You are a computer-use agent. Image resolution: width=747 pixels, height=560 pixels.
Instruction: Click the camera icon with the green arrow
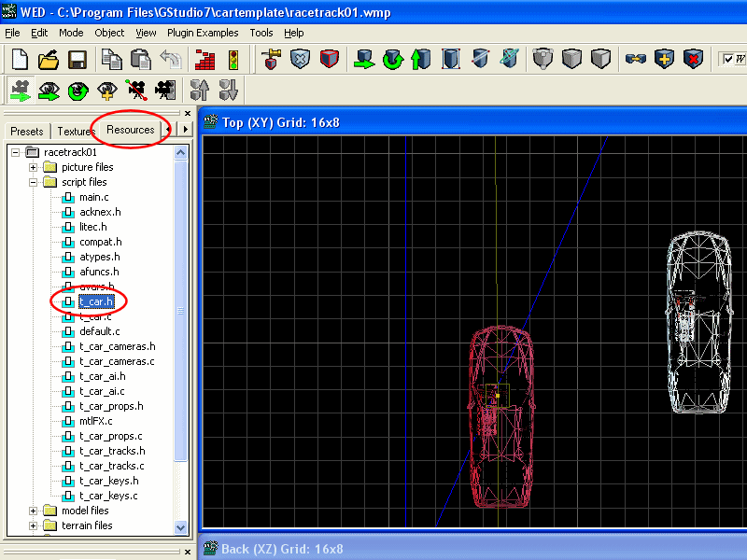[x=21, y=91]
